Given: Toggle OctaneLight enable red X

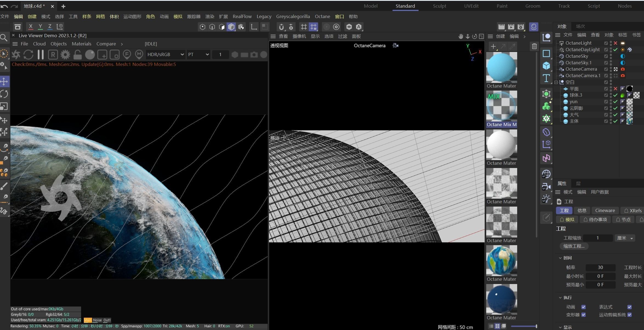Looking at the screenshot, I should point(616,43).
